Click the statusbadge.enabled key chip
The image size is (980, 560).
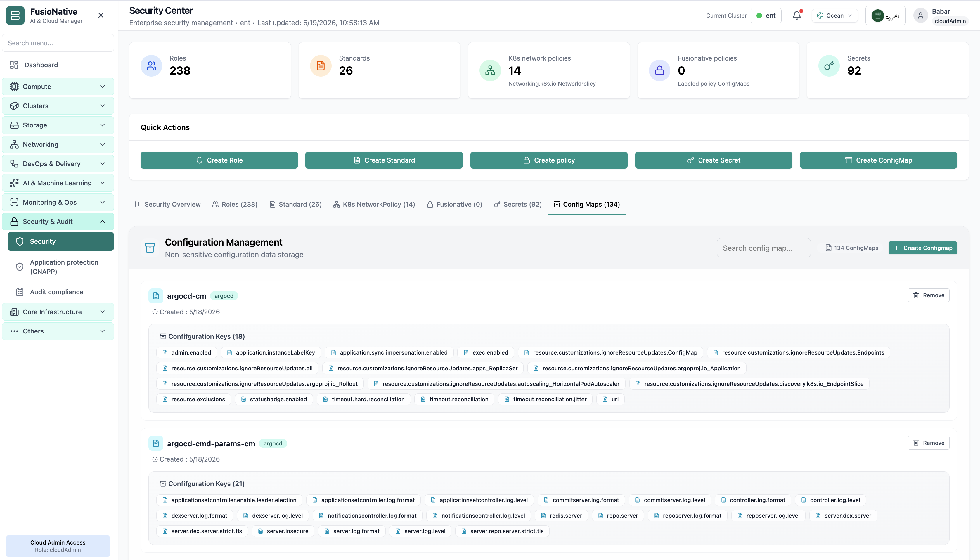[x=274, y=399]
